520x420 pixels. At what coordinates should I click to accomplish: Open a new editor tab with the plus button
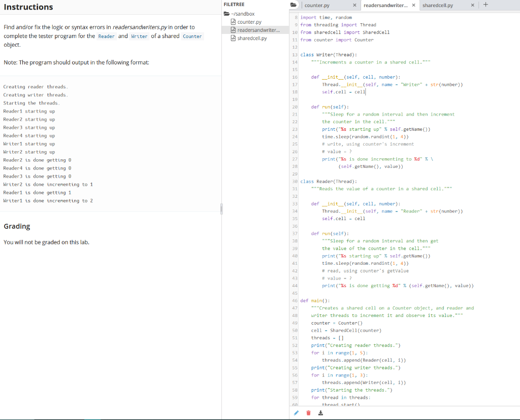tap(486, 5)
